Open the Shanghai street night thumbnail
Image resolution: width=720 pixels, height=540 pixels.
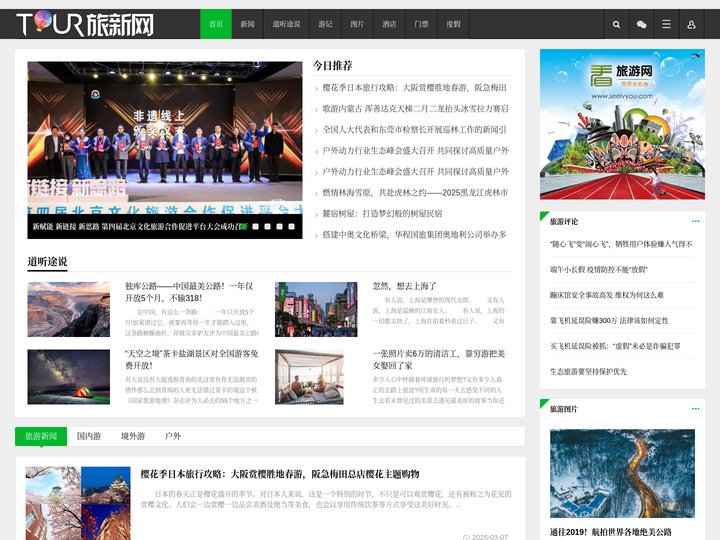click(316, 309)
